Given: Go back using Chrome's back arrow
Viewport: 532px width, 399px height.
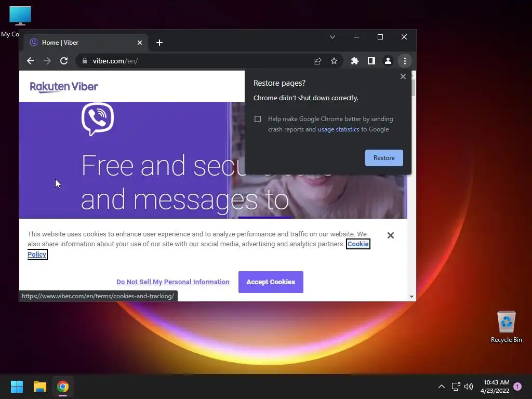Looking at the screenshot, I should [31, 61].
